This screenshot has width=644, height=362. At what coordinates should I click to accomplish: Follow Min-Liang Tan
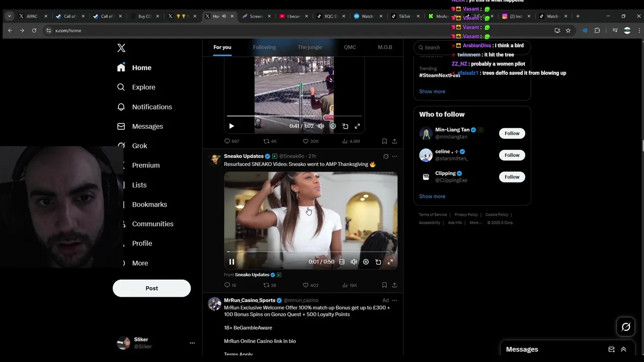(512, 133)
